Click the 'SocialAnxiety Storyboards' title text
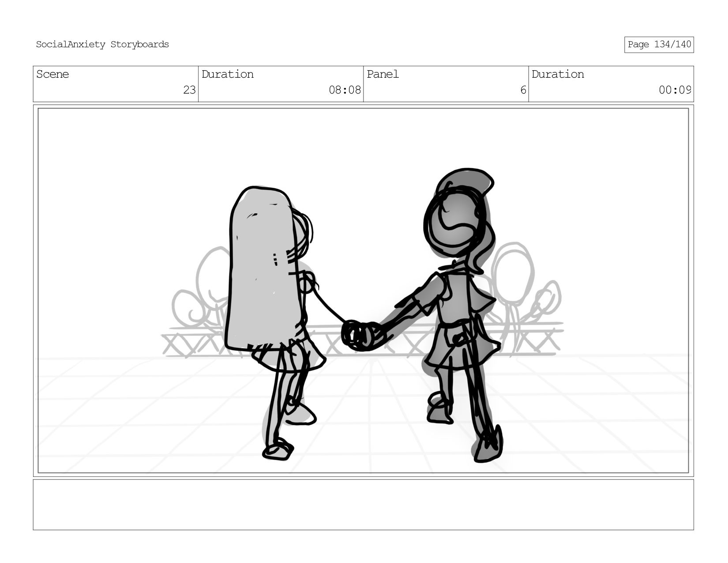 [x=102, y=45]
